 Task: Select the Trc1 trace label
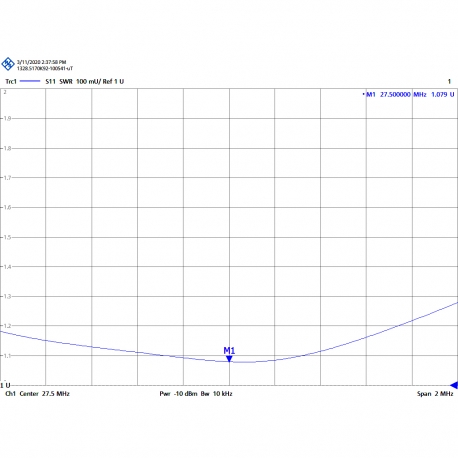pos(11,81)
